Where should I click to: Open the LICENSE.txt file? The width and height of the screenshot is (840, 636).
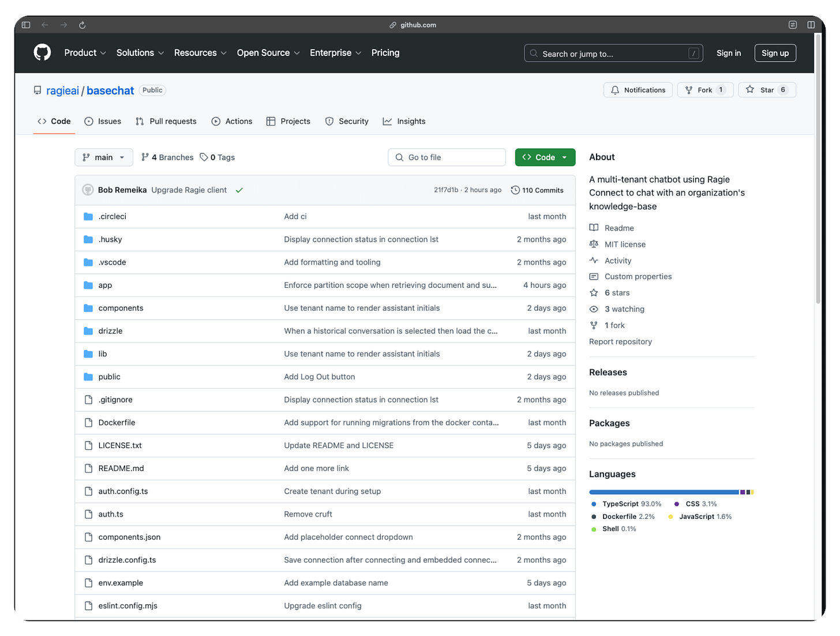click(x=120, y=445)
